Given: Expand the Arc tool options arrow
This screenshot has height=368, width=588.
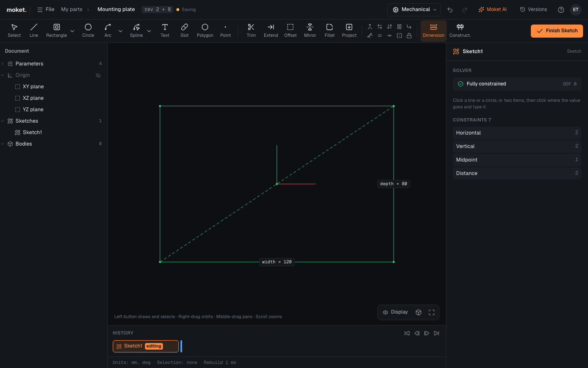Looking at the screenshot, I should click(120, 31).
